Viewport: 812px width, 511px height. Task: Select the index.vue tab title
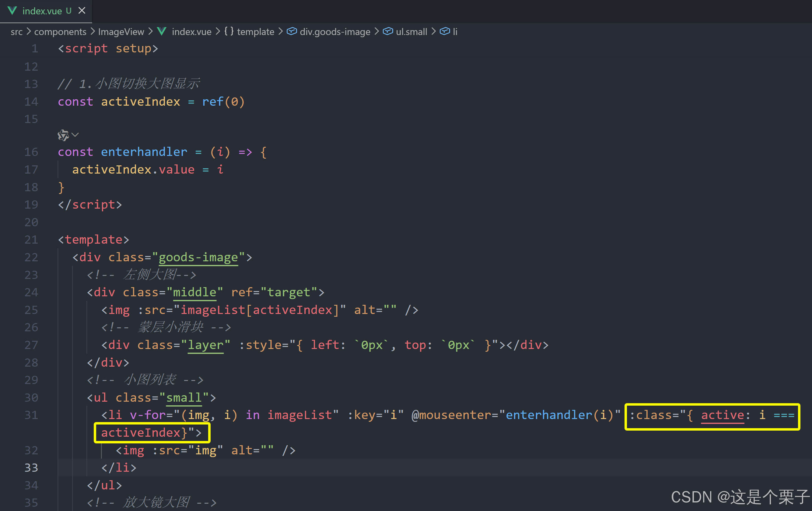point(42,11)
